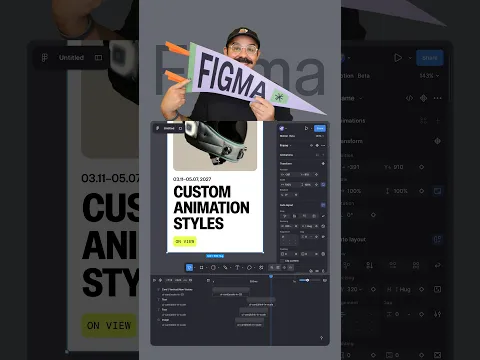This screenshot has height=360, width=480.
Task: Open Text tool options chevron
Action: pos(242,267)
